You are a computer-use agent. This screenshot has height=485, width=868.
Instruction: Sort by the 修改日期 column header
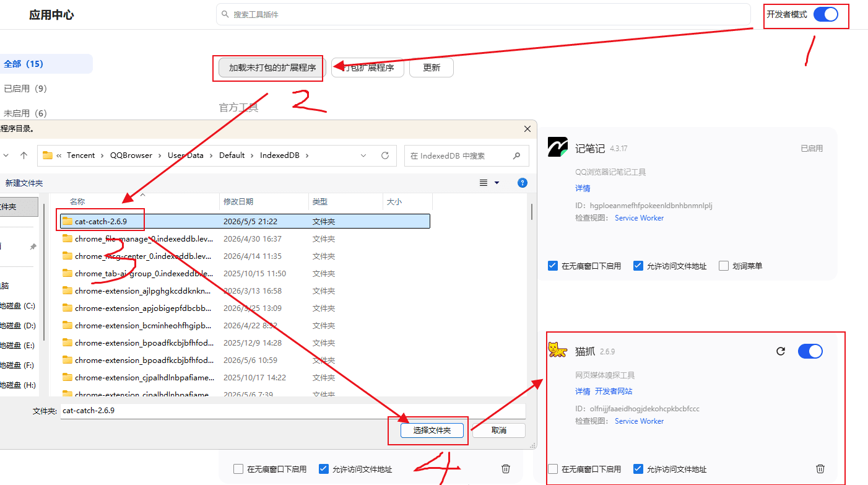238,202
